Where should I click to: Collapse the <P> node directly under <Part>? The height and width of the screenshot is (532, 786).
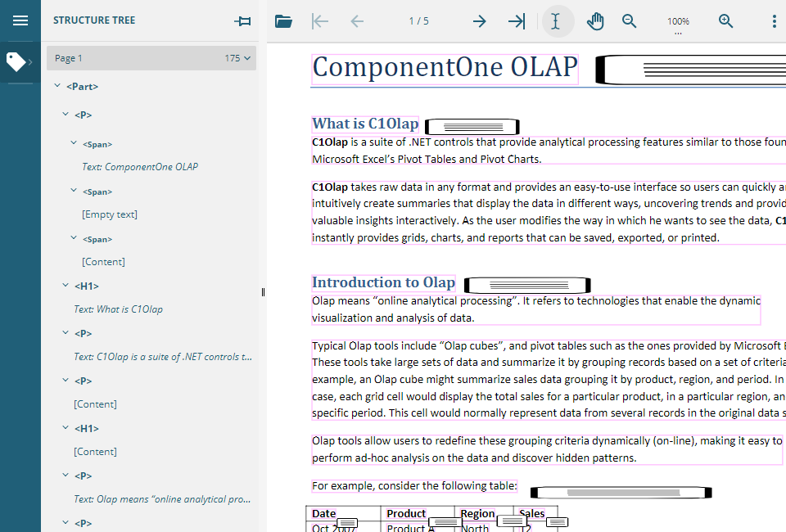(65, 115)
